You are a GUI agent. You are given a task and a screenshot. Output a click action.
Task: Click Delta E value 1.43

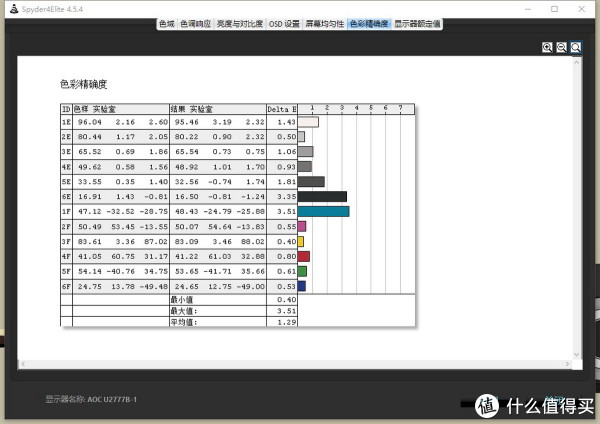pos(287,122)
